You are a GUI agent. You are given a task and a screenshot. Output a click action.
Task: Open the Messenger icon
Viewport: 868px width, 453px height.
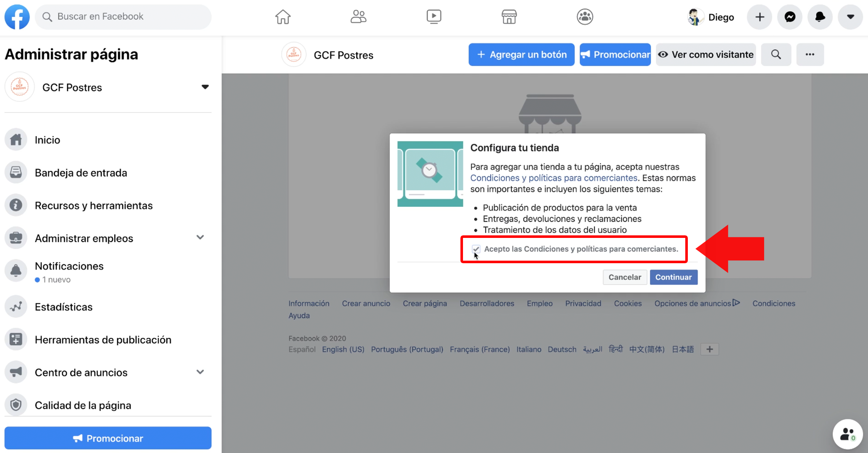(x=790, y=17)
